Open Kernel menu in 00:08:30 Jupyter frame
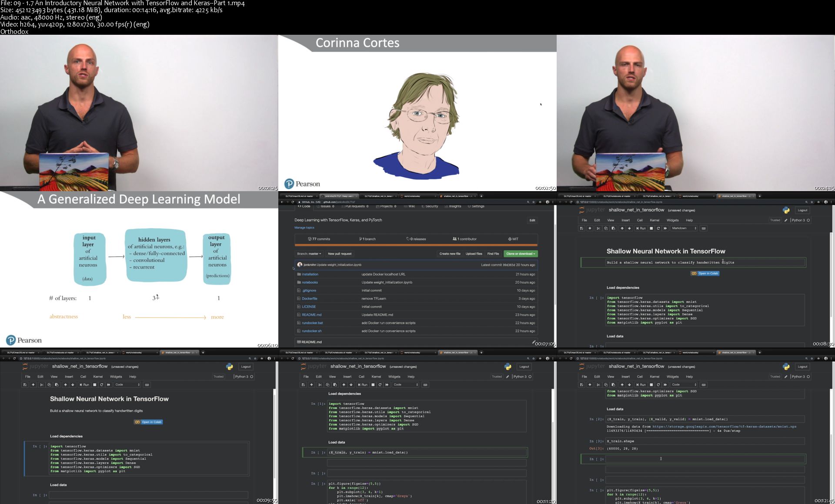Viewport: 835px width, 504px height. pos(655,220)
